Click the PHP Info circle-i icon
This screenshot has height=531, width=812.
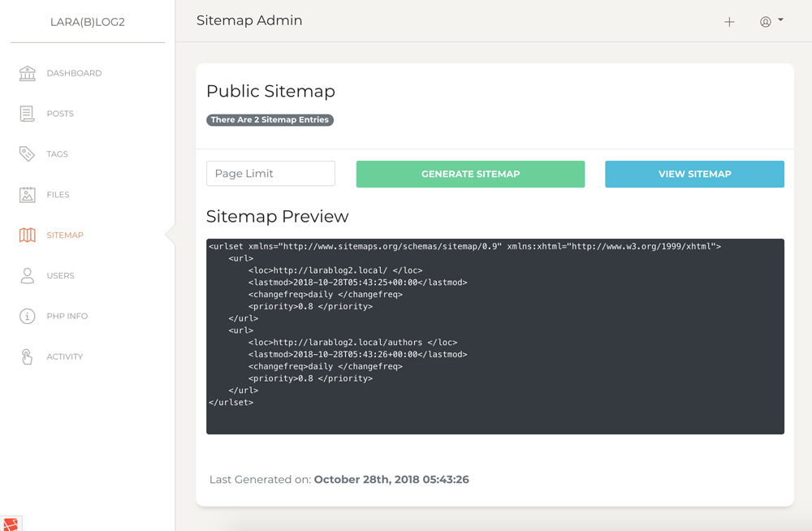tap(27, 316)
